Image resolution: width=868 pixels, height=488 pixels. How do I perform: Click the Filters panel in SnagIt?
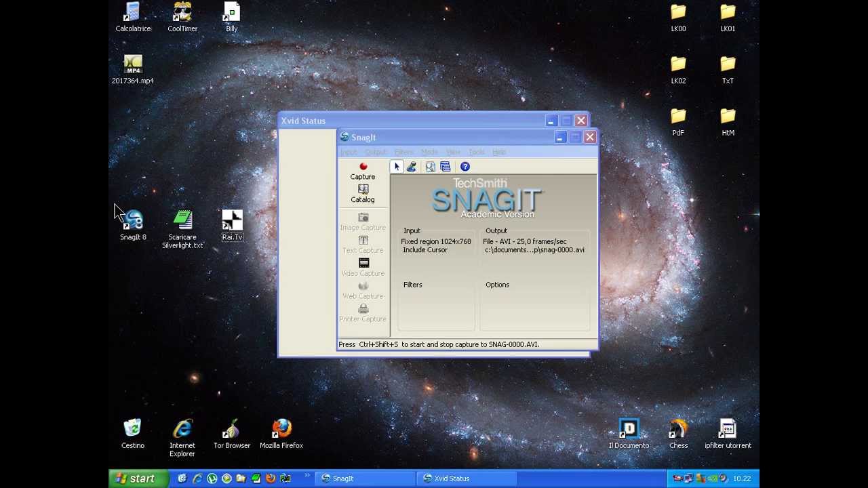(x=437, y=305)
